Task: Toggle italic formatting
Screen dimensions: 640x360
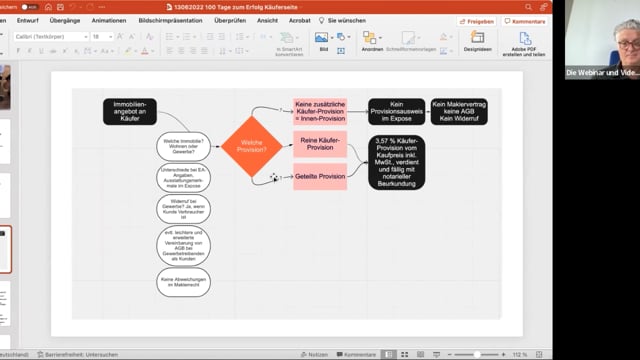Action: click(x=29, y=51)
